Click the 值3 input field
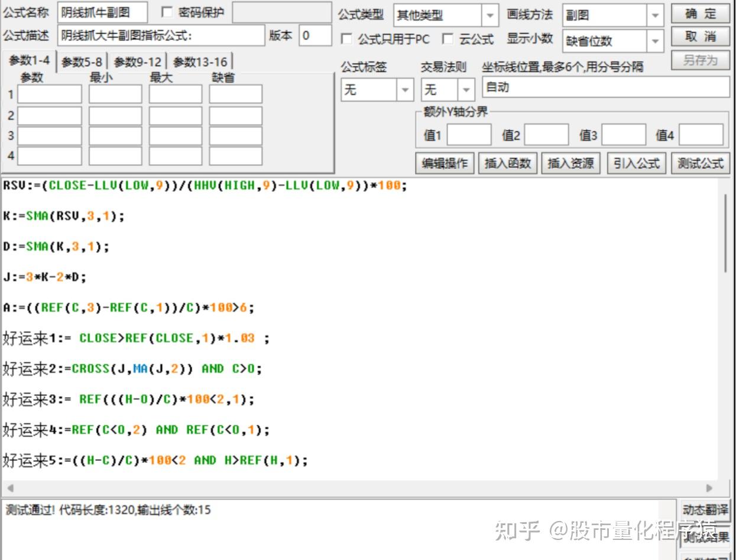This screenshot has width=736, height=560. pyautogui.click(x=624, y=135)
